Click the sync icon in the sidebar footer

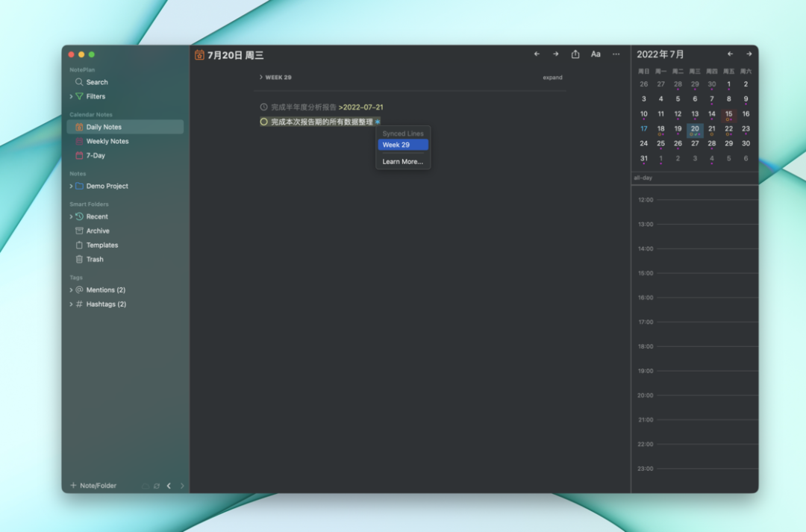[157, 486]
